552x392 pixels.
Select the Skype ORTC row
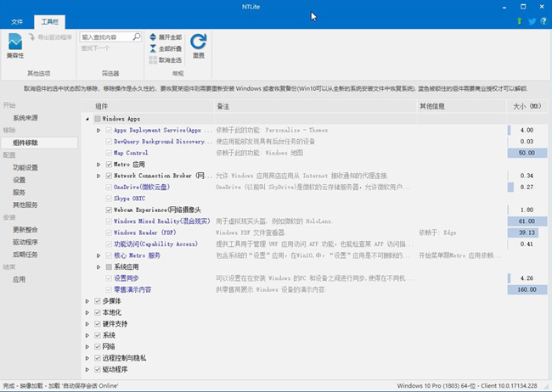(315, 199)
